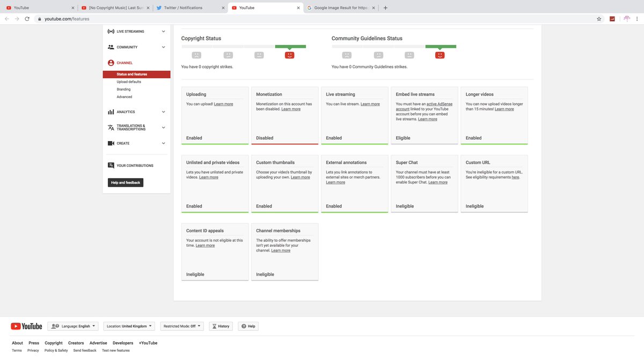The height and width of the screenshot is (362, 644).
Task: Close the Google Image Result tab
Action: coord(375,8)
